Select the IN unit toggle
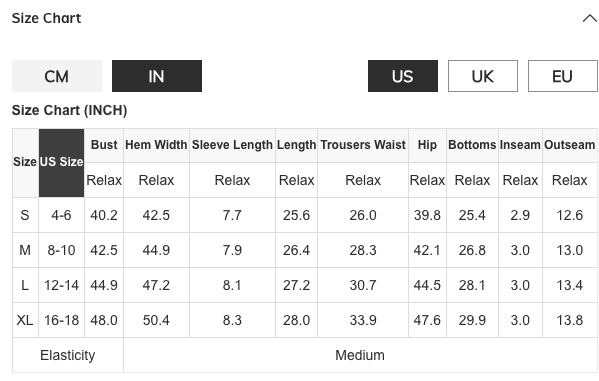The width and height of the screenshot is (599, 381). tap(157, 76)
